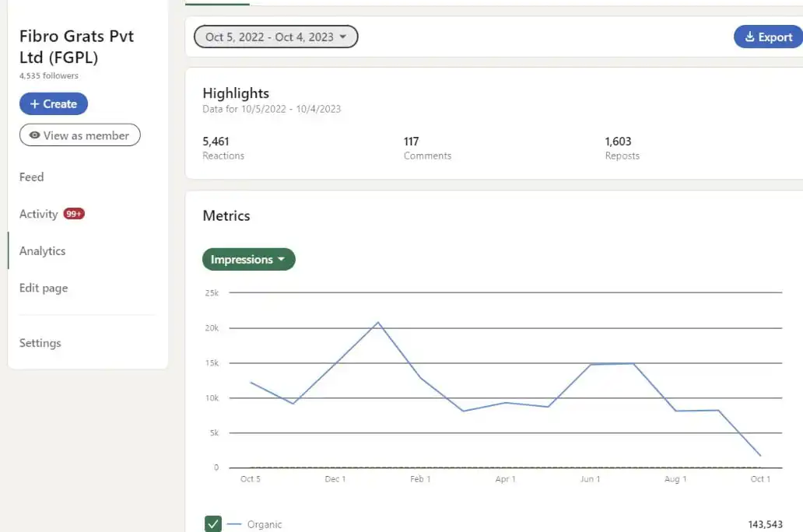Open the Oct 5, 2022 - Oct 4, 2023 date range dropdown
803x532 pixels.
tap(275, 37)
